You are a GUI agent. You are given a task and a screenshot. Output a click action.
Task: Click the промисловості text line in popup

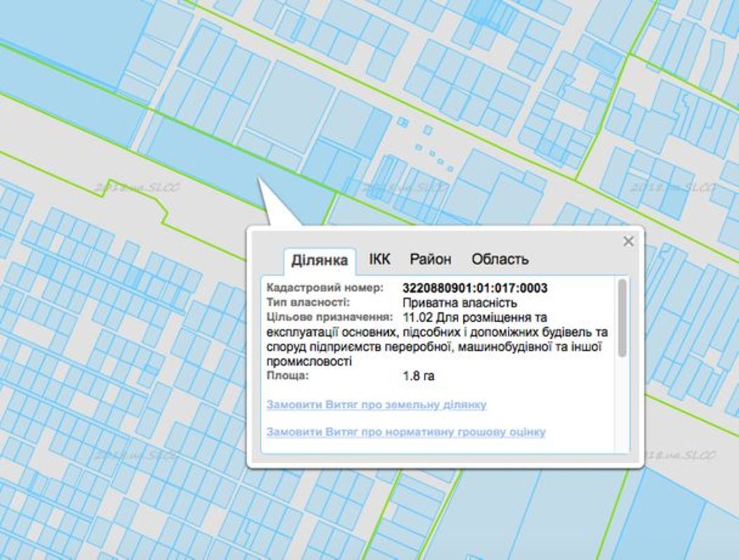pyautogui.click(x=309, y=362)
